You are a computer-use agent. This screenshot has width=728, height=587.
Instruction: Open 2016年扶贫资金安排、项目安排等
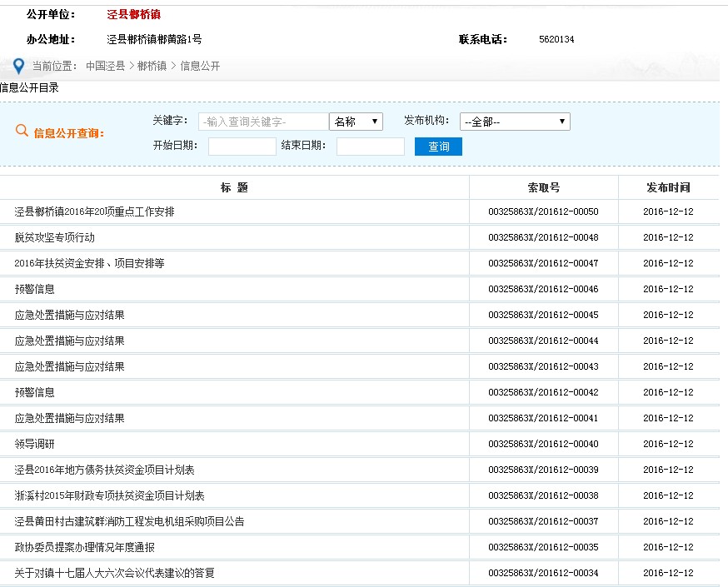click(90, 264)
